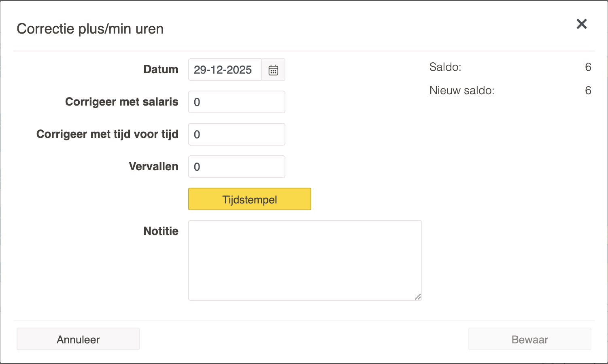Save using the Bewaar button
608x364 pixels.
pos(529,339)
